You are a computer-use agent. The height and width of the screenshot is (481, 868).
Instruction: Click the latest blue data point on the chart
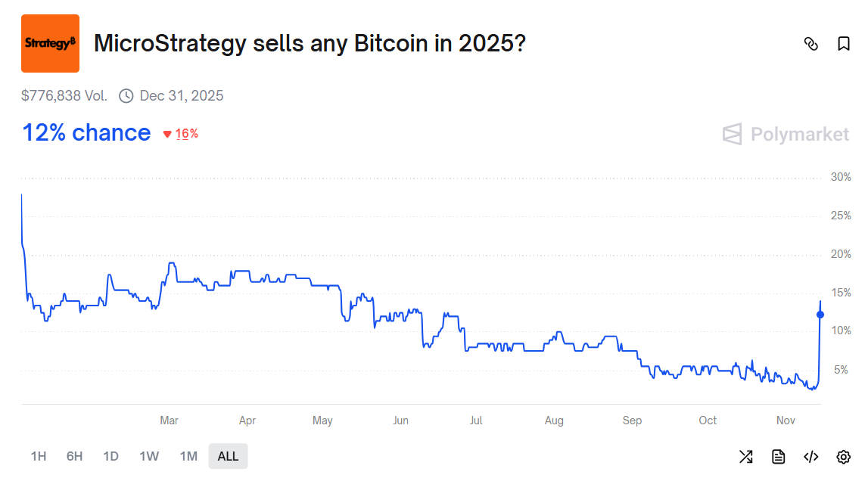tap(820, 312)
